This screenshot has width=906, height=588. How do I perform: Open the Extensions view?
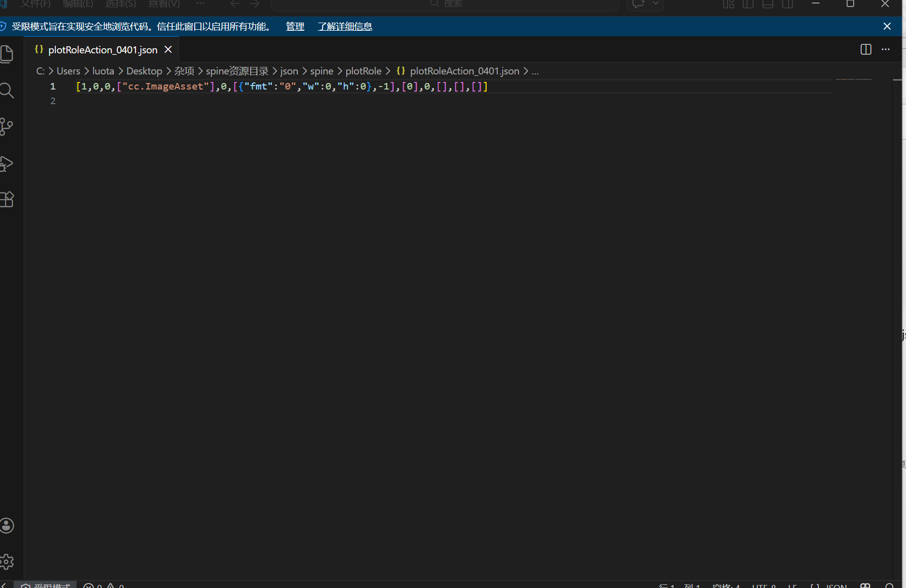[7, 200]
